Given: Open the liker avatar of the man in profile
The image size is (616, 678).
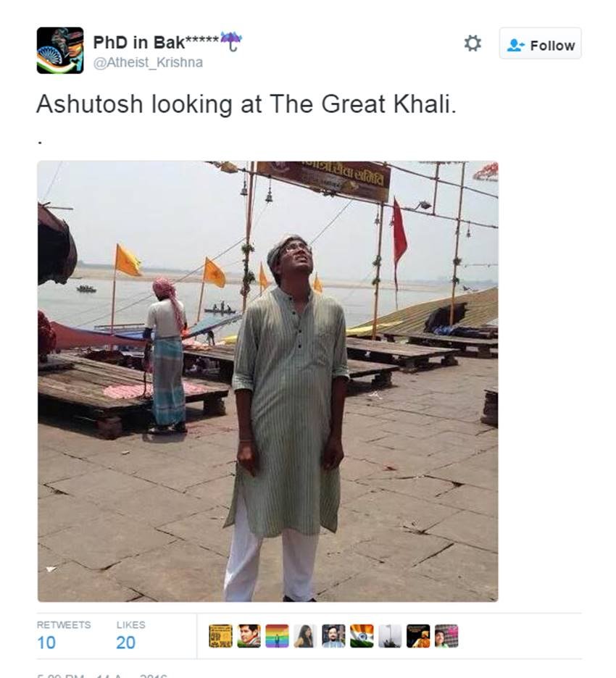Looking at the screenshot, I should pos(249,636).
